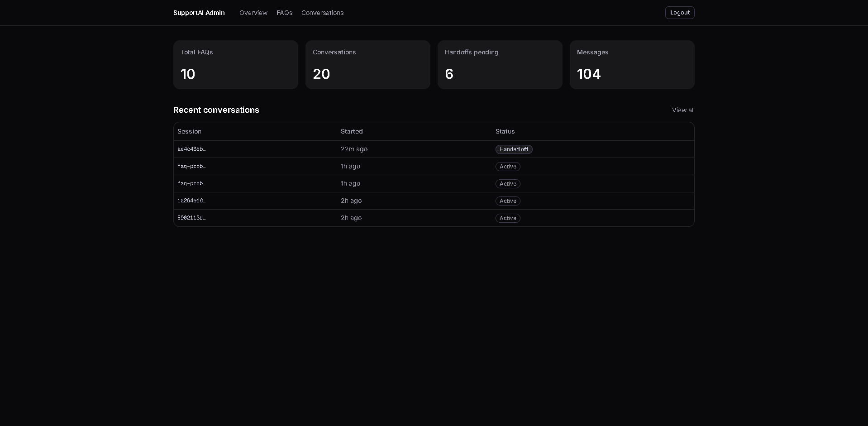
Task: Click the Recent conversations heading
Action: click(x=216, y=110)
